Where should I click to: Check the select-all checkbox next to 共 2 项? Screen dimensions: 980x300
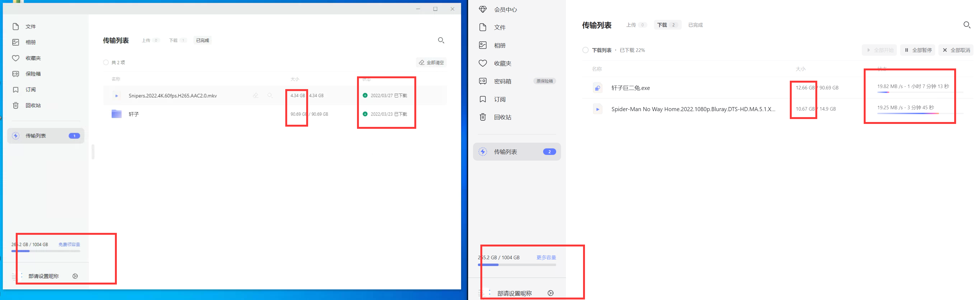click(105, 62)
